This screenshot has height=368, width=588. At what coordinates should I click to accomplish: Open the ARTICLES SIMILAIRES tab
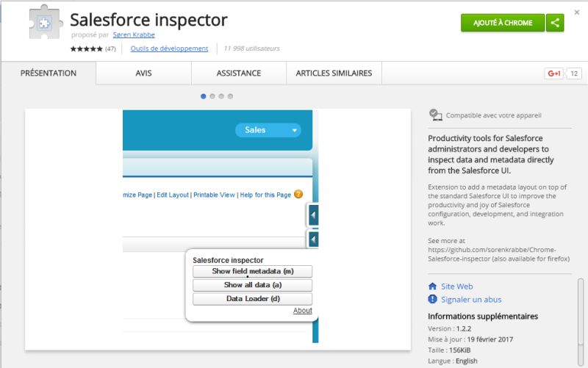334,73
